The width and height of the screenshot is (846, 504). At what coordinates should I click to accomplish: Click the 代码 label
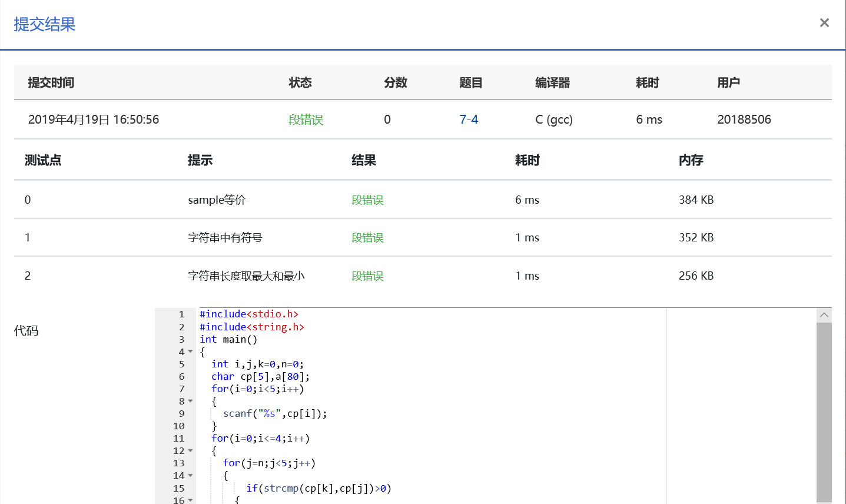[26, 331]
